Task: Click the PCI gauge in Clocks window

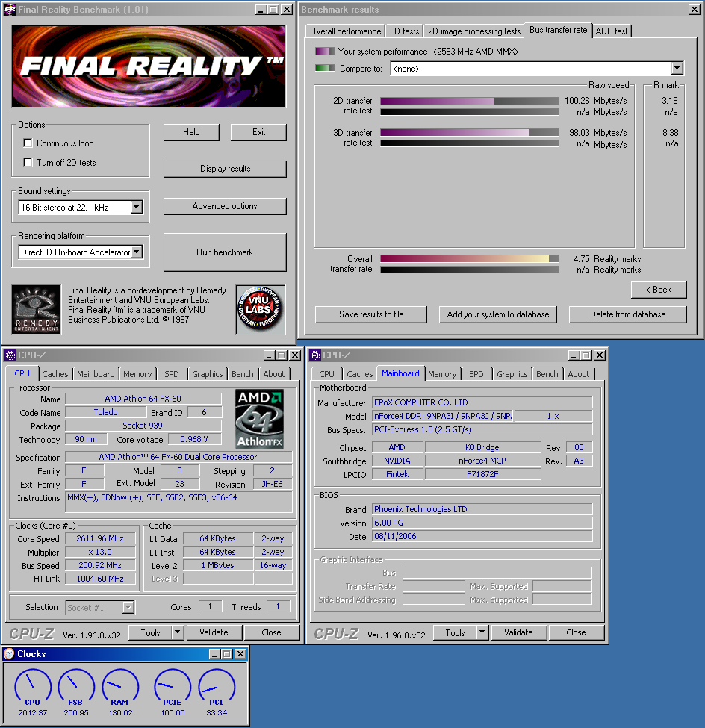Action: (x=217, y=687)
